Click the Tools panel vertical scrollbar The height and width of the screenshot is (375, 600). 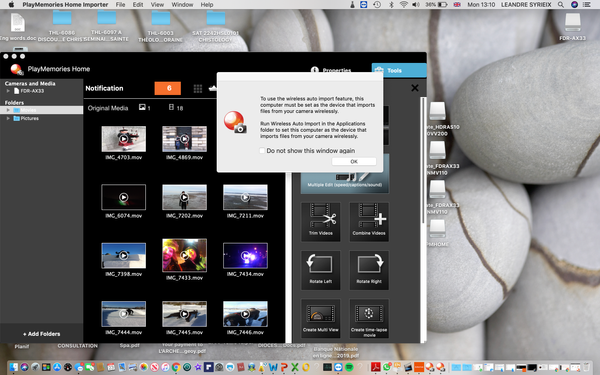pyautogui.click(x=423, y=161)
